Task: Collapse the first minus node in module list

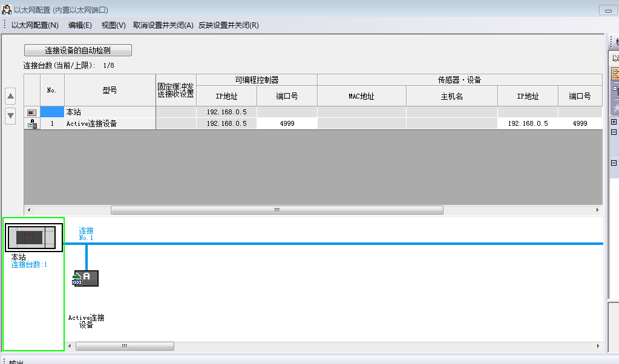Action: (x=614, y=132)
